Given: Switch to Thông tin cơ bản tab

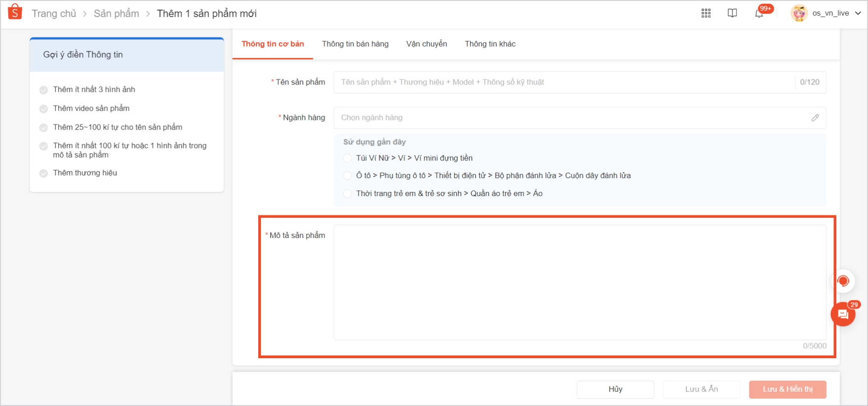Looking at the screenshot, I should pos(273,44).
